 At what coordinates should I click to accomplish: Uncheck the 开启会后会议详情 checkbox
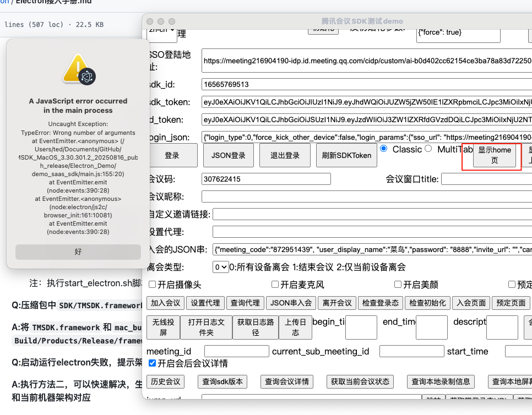153,363
